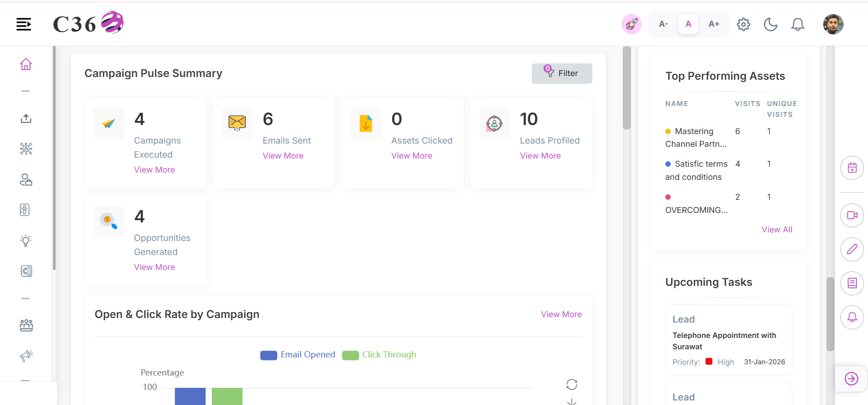
Task: Open the user contacts sidebar icon
Action: click(26, 180)
